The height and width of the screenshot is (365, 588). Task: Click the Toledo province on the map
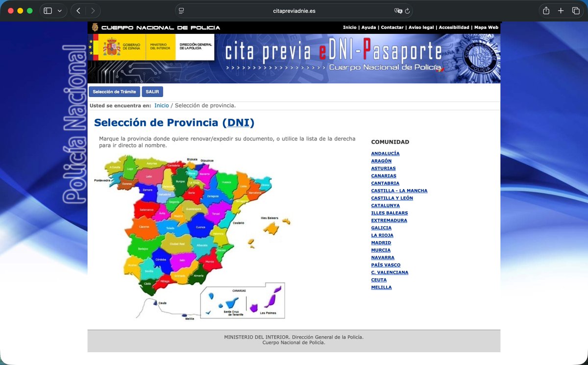coord(170,228)
